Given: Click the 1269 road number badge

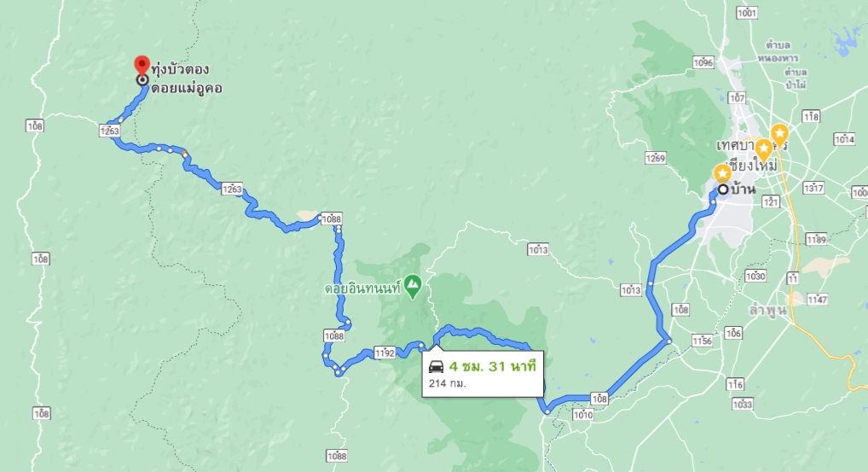Looking at the screenshot, I should (656, 159).
